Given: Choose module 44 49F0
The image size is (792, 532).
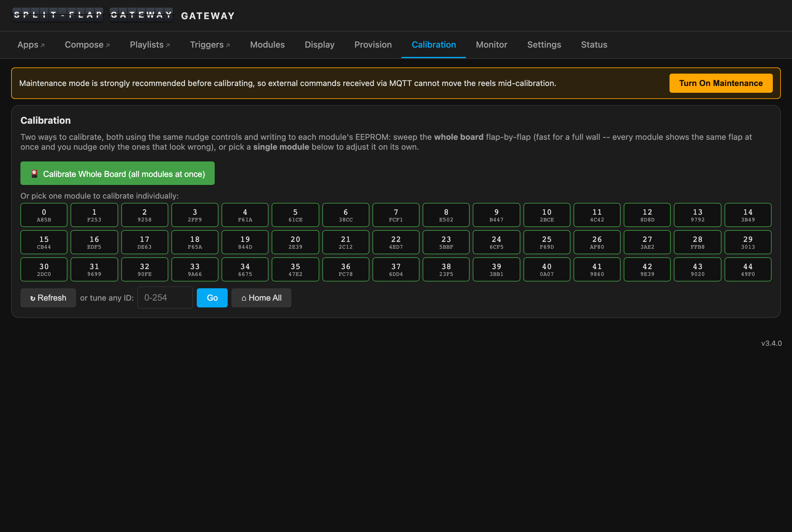Looking at the screenshot, I should click(748, 269).
